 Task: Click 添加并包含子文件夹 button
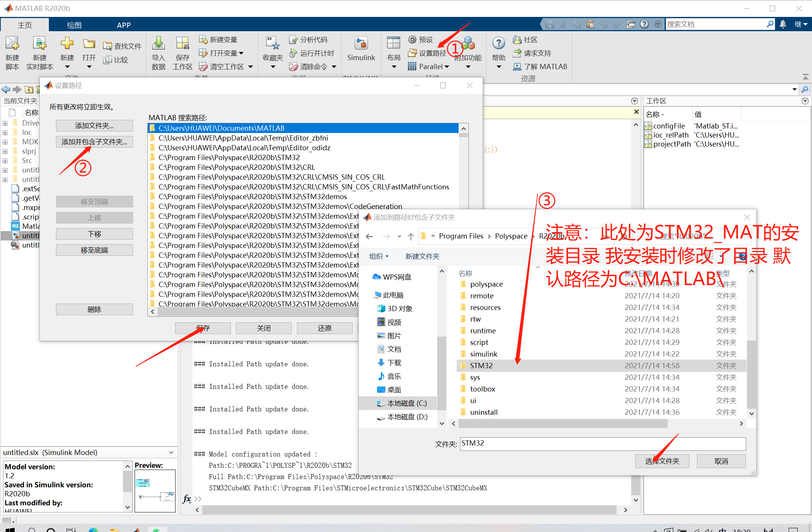click(x=94, y=142)
